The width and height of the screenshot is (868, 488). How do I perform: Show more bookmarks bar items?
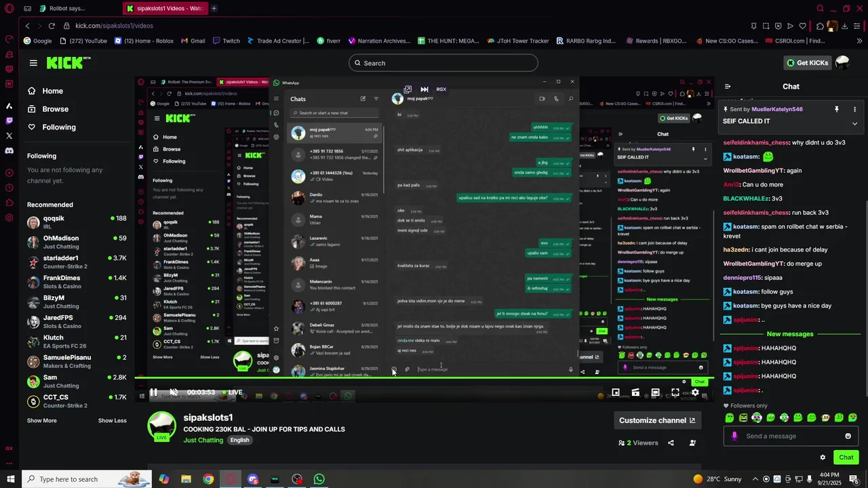[860, 41]
